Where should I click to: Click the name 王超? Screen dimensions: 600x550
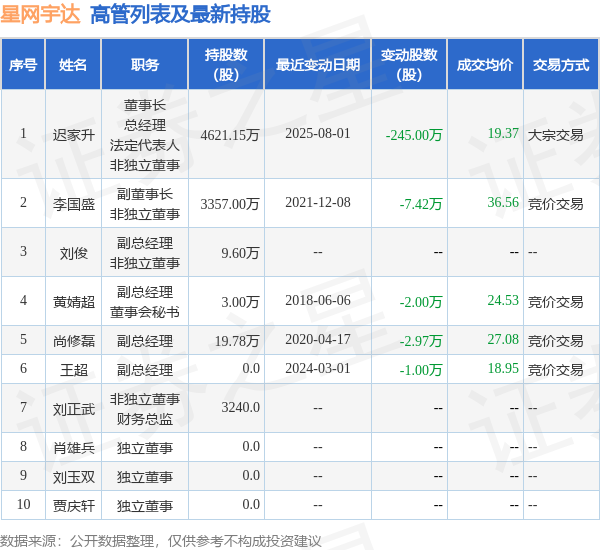coord(73,370)
